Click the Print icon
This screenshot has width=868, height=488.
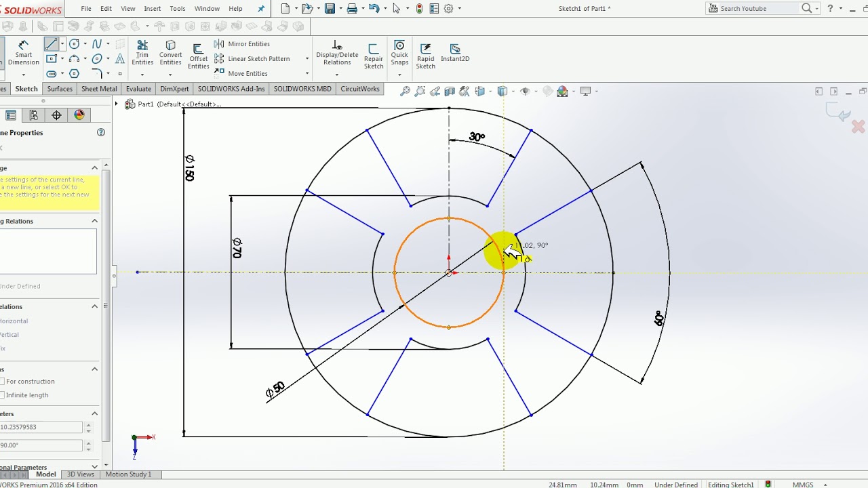click(352, 9)
